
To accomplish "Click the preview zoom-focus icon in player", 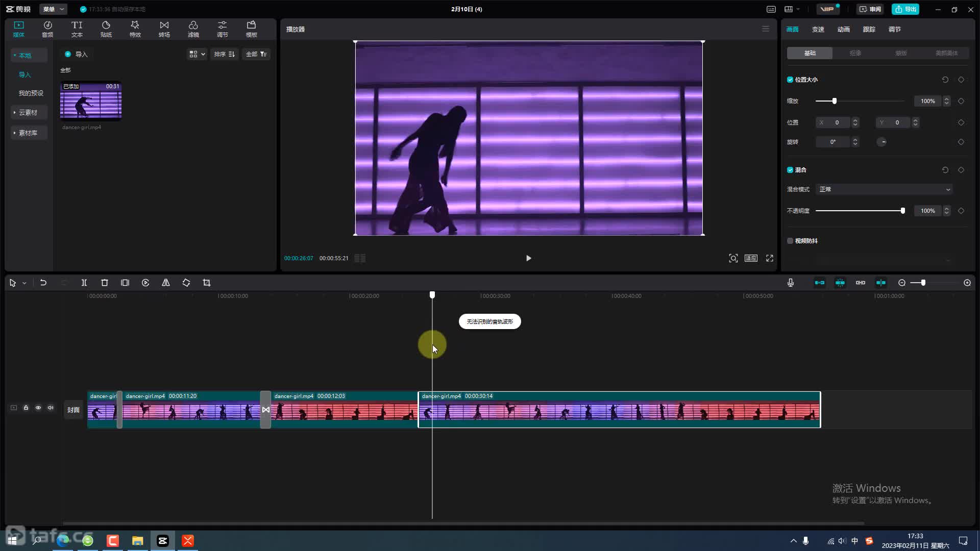I will [x=733, y=258].
